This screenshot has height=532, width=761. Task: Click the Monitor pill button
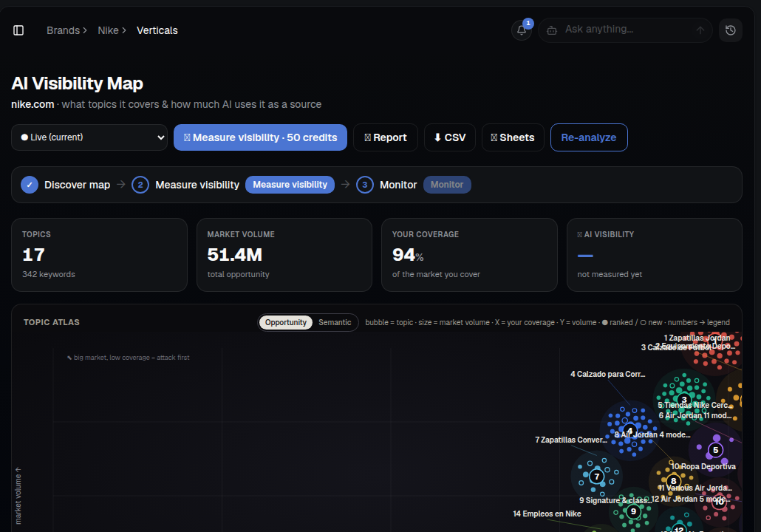pos(447,185)
